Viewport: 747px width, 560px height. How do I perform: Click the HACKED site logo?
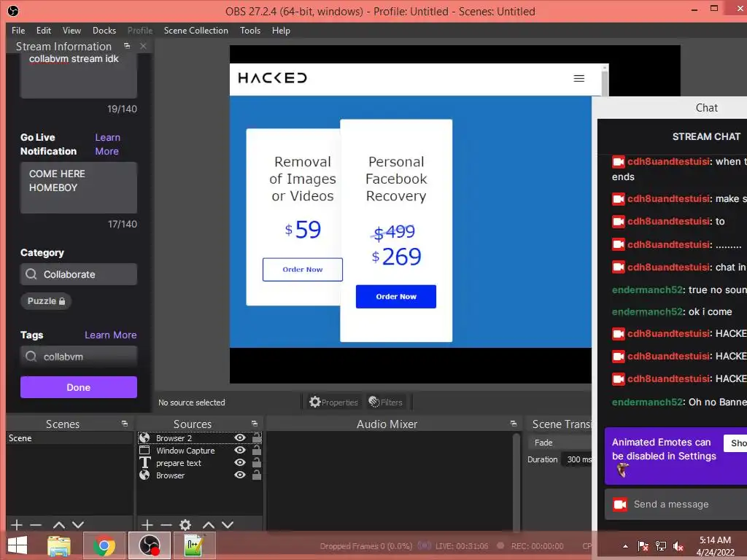point(273,78)
